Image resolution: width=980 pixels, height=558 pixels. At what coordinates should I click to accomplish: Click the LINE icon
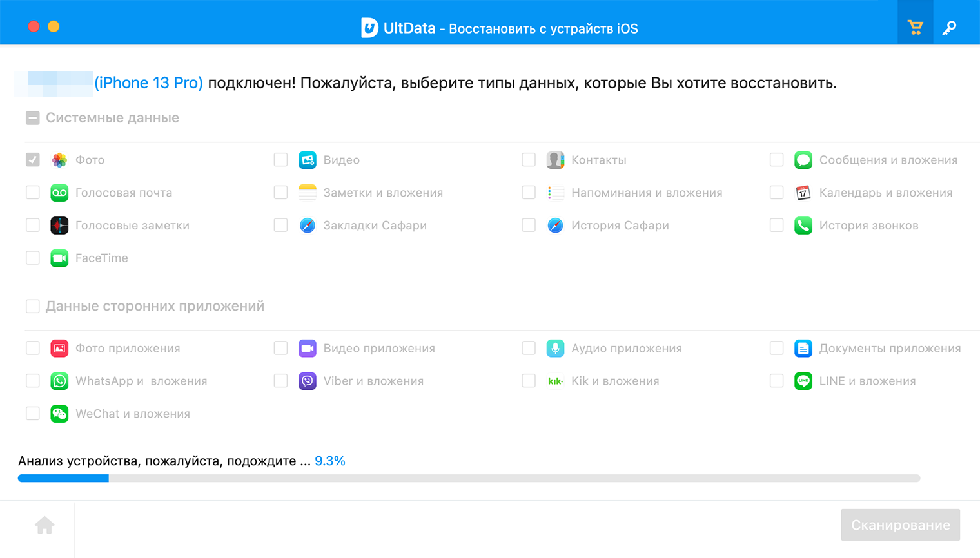(803, 381)
